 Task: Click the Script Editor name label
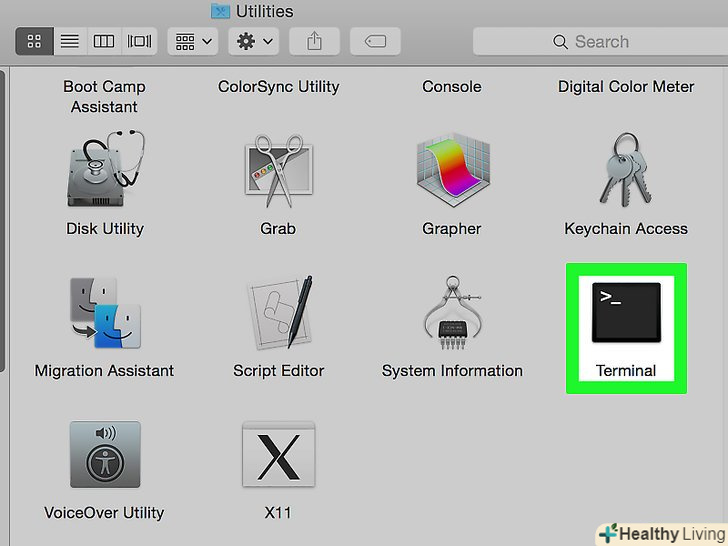click(x=279, y=371)
